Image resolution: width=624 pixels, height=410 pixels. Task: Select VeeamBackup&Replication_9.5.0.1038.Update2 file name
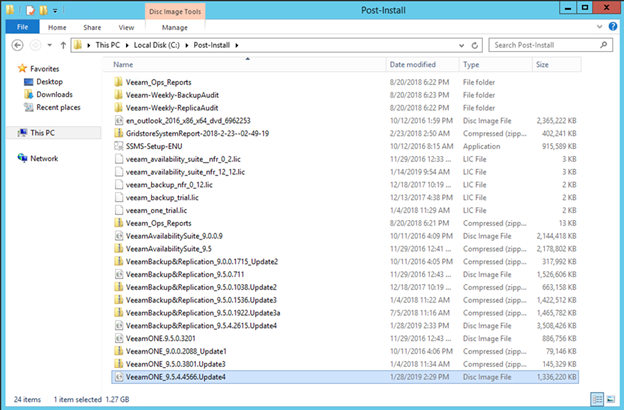[x=201, y=287]
